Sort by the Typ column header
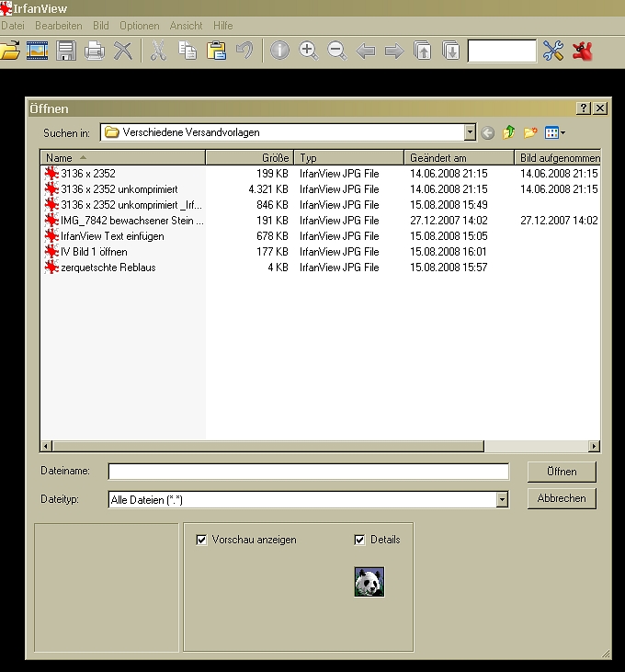This screenshot has height=672, width=625. pos(349,158)
